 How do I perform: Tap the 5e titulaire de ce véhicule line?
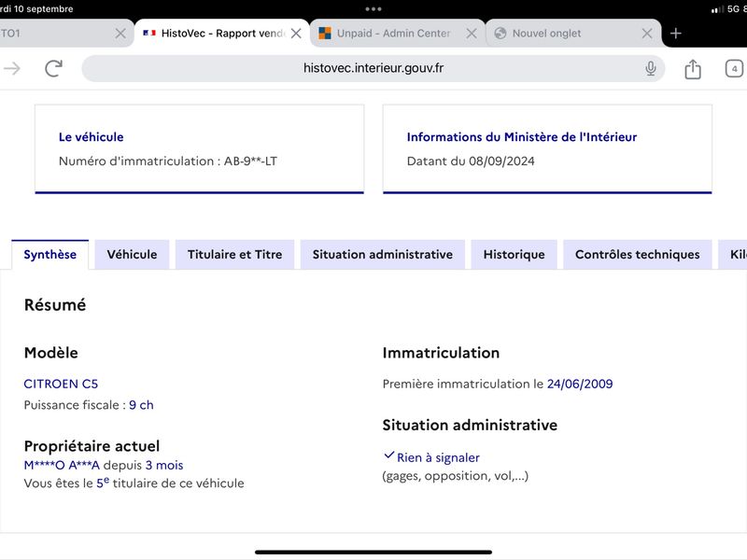pos(134,483)
